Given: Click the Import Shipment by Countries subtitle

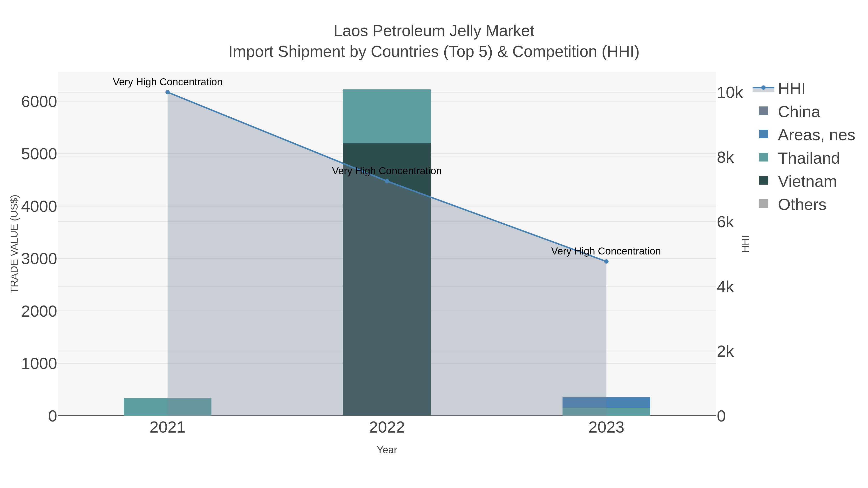Looking at the screenshot, I should [x=434, y=52].
